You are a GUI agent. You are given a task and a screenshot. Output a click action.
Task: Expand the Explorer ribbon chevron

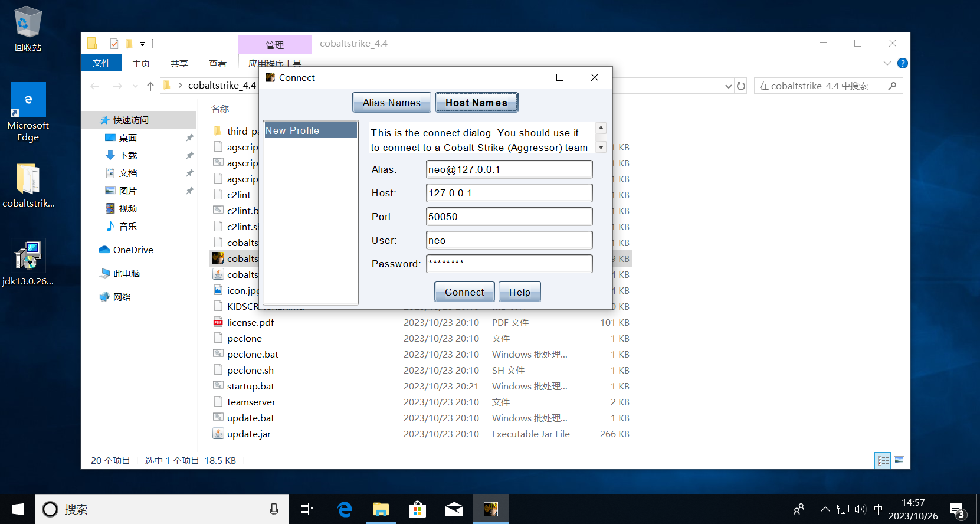tap(887, 63)
